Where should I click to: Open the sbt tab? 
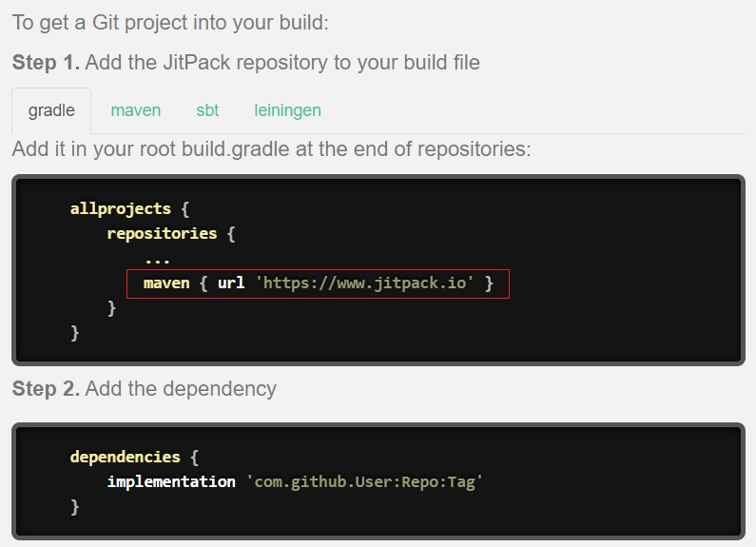tap(207, 110)
